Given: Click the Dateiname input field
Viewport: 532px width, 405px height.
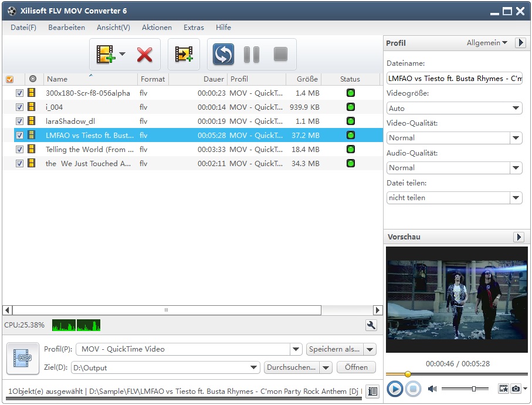Looking at the screenshot, I should pyautogui.click(x=454, y=79).
